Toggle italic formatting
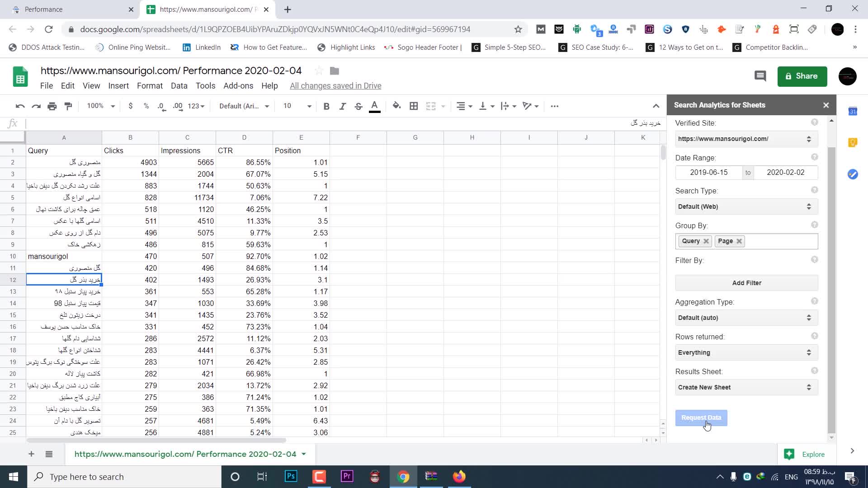This screenshot has height=488, width=868. pyautogui.click(x=342, y=106)
